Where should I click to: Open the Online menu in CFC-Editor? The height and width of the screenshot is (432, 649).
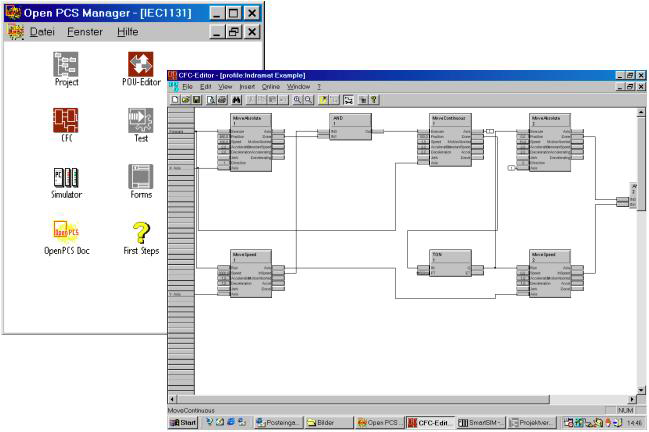pyautogui.click(x=271, y=87)
